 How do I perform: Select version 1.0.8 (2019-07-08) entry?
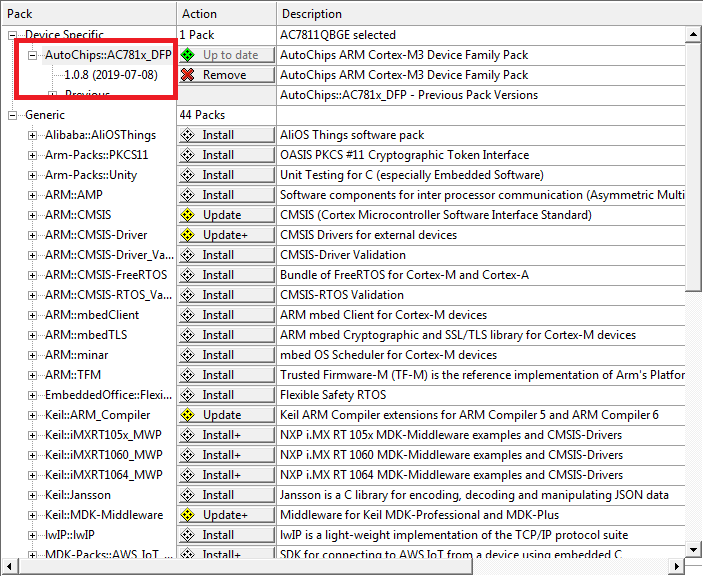[111, 75]
